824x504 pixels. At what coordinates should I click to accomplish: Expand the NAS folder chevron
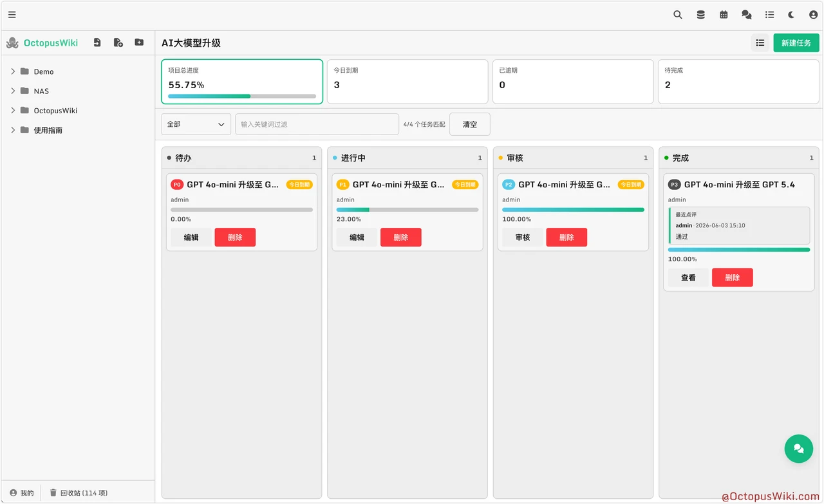point(13,91)
